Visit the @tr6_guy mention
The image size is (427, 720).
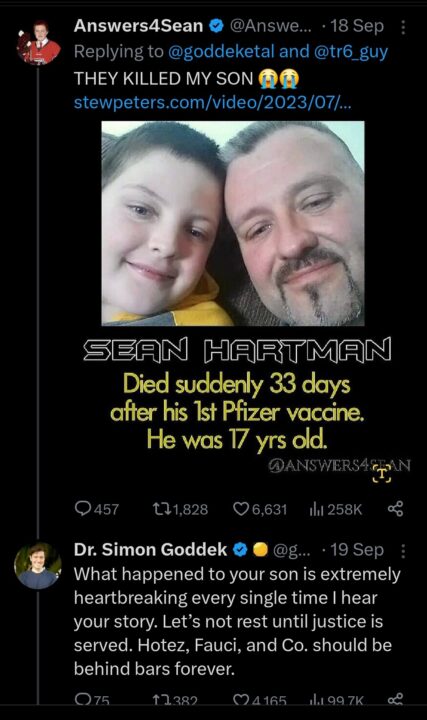(351, 52)
